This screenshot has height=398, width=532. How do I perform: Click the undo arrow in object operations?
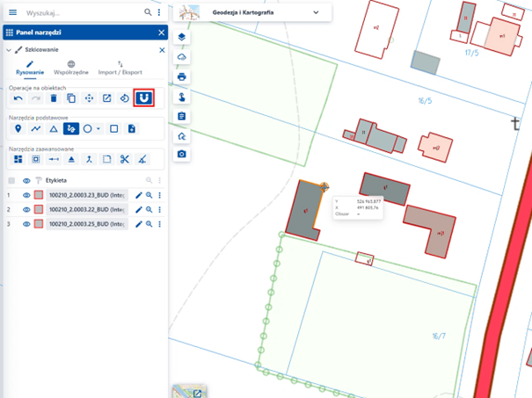[x=18, y=98]
